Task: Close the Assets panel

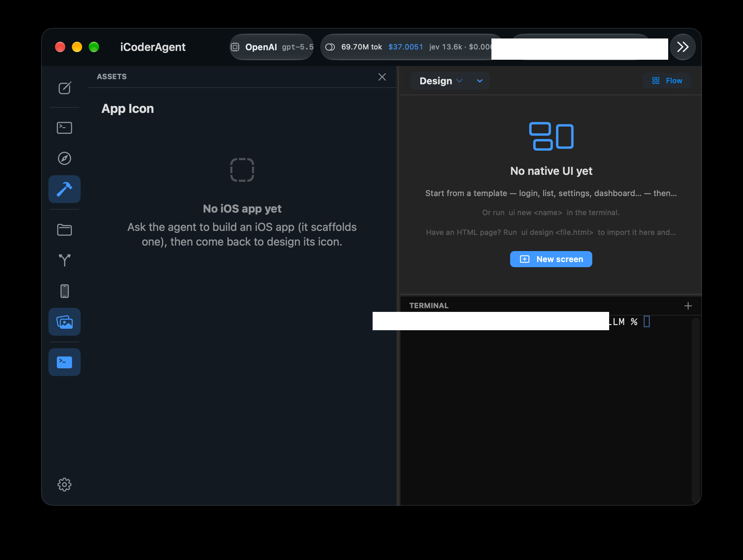Action: pyautogui.click(x=382, y=77)
